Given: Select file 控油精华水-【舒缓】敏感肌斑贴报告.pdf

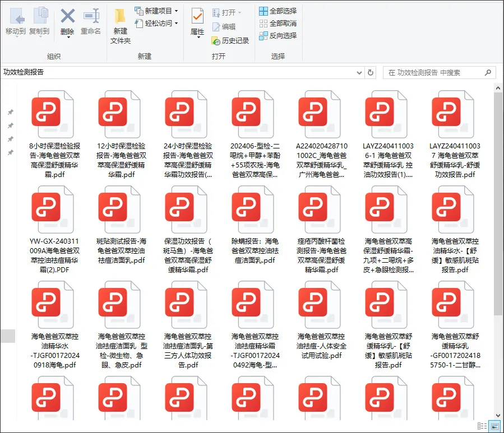Looking at the screenshot, I should (455, 229).
